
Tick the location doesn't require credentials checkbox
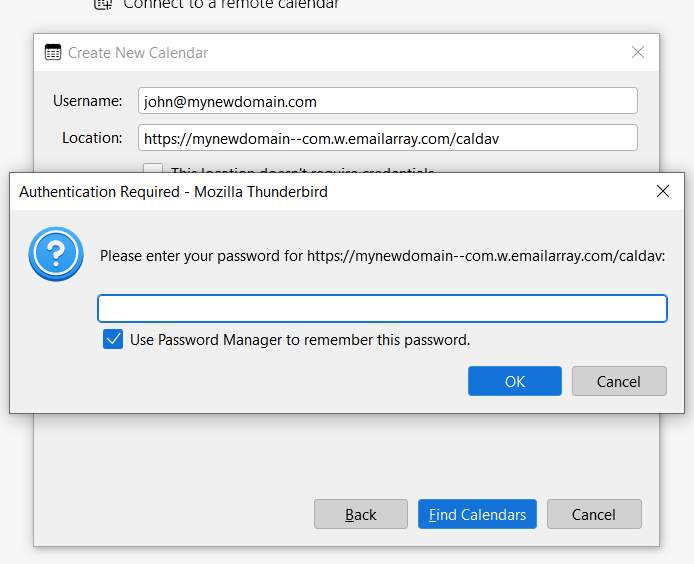153,169
